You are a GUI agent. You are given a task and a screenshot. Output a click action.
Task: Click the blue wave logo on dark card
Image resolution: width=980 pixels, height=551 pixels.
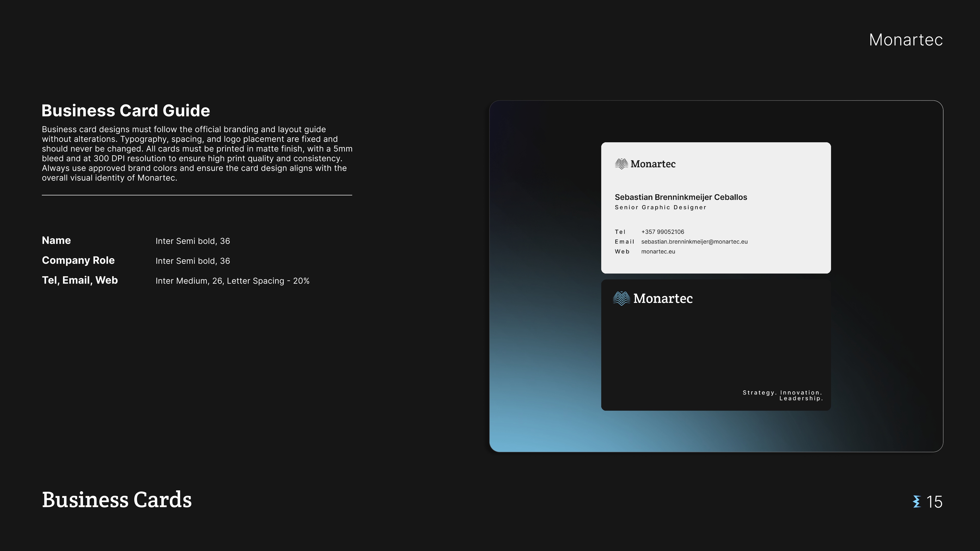point(621,299)
